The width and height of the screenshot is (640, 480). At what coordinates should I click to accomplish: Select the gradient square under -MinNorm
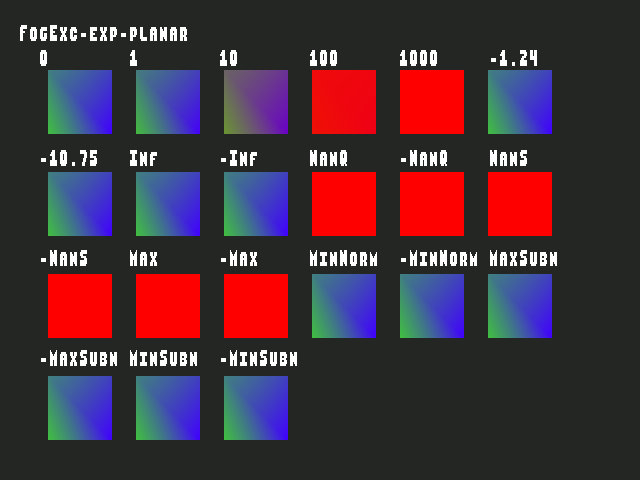432,306
